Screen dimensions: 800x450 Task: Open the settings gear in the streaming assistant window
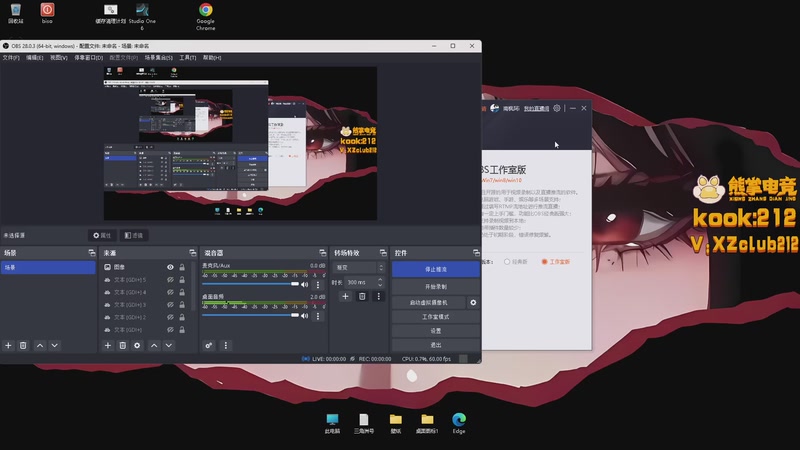(557, 108)
